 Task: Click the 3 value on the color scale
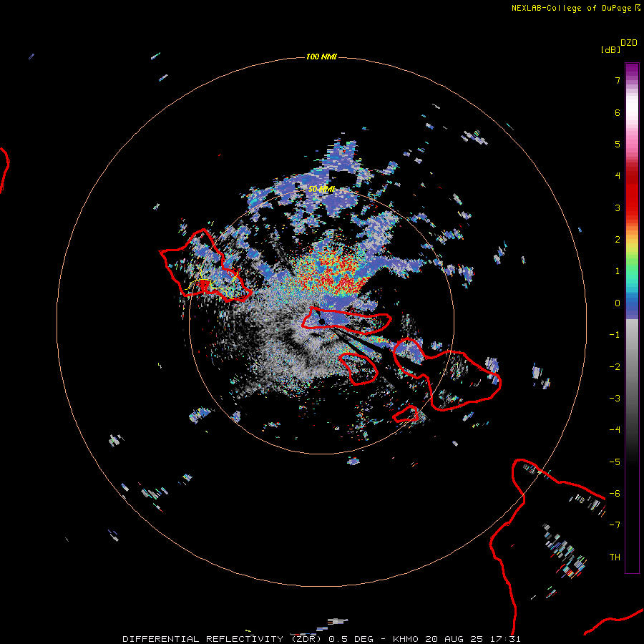(x=618, y=208)
